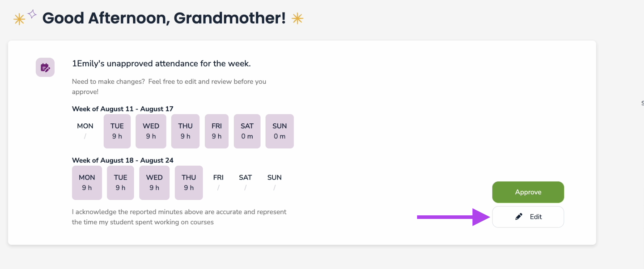Select TUE 9 h in August 11 week

coord(117,131)
